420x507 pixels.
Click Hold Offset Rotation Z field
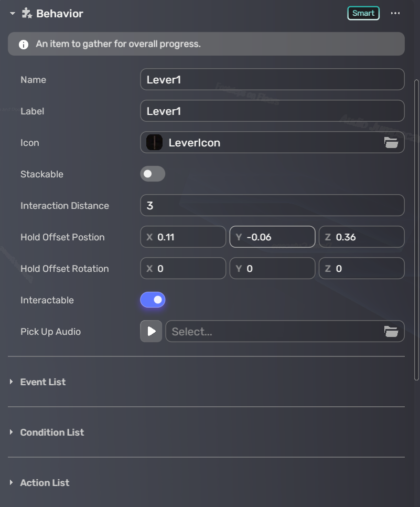tap(361, 269)
